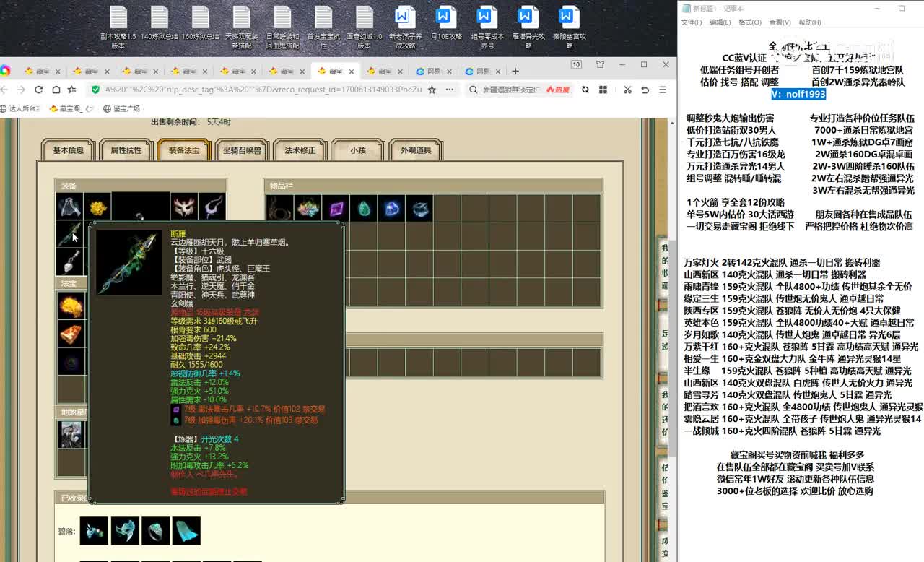Image resolution: width=924 pixels, height=562 pixels.
Task: Open Notepad 查看(V) menu
Action: (x=780, y=22)
